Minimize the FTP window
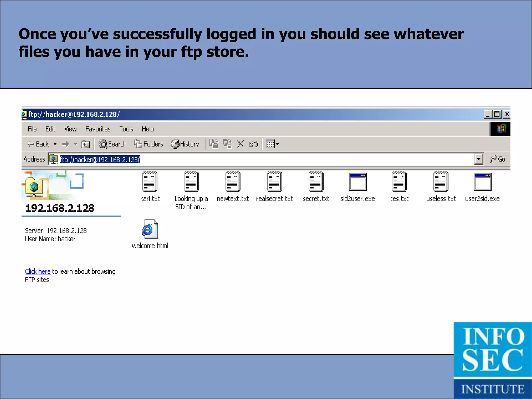The width and height of the screenshot is (532, 399). (x=488, y=114)
